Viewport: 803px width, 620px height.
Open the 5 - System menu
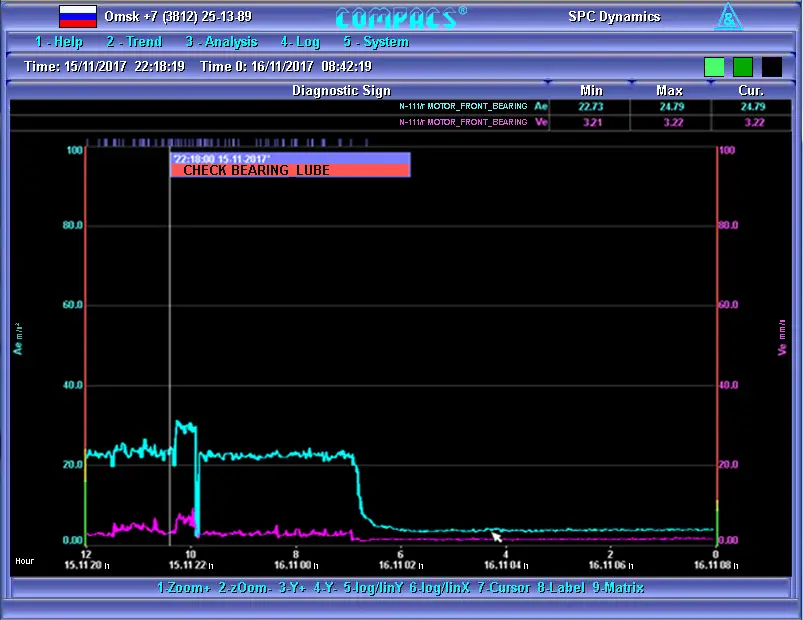pyautogui.click(x=376, y=42)
